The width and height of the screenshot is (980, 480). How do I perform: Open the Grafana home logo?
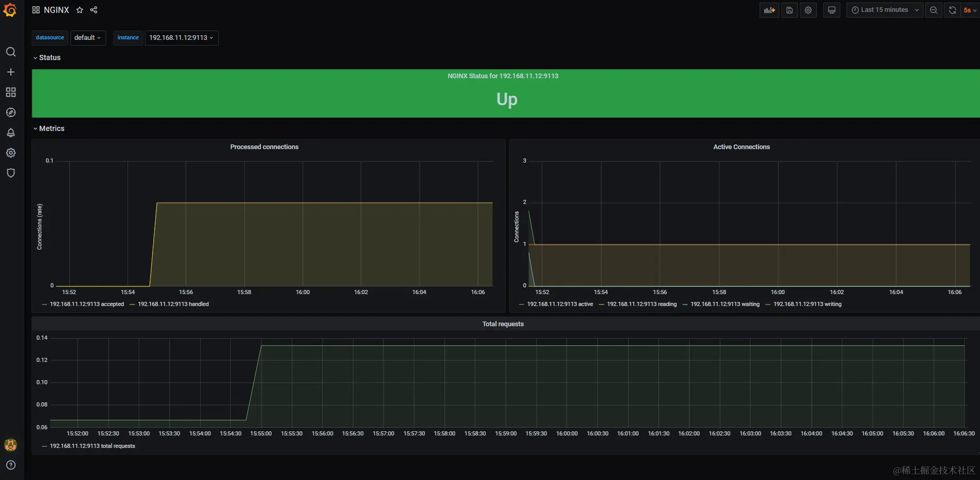pyautogui.click(x=10, y=10)
